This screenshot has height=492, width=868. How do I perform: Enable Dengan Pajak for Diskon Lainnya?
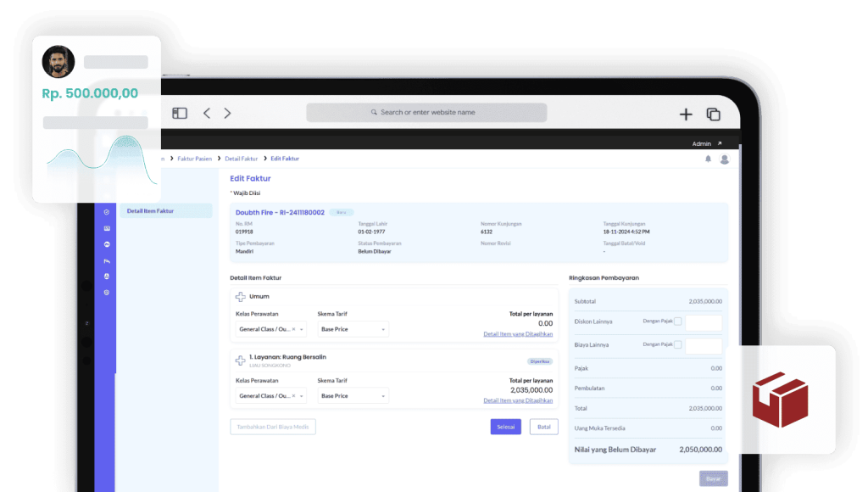point(678,321)
